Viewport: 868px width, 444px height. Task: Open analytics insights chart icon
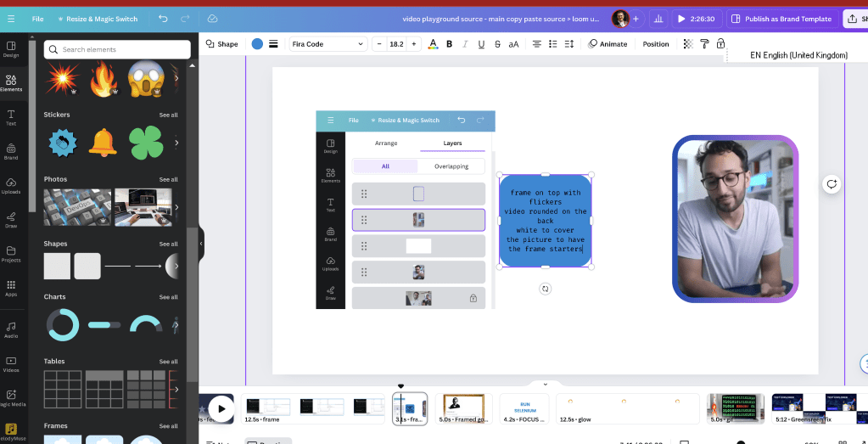pyautogui.click(x=658, y=19)
